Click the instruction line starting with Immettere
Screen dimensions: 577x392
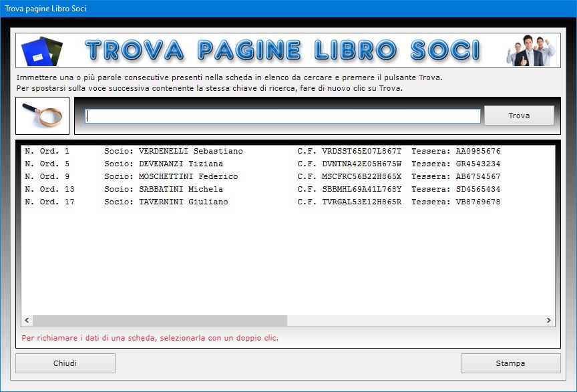[229, 77]
